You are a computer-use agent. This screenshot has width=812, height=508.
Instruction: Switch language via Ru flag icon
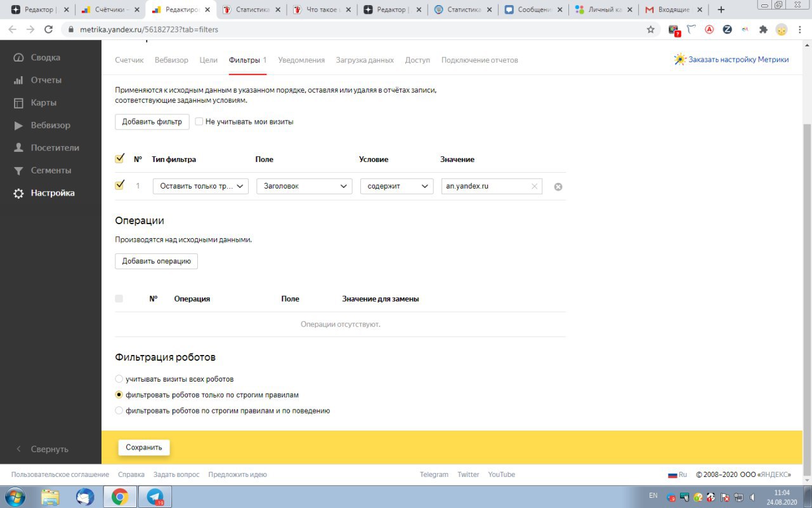(672, 475)
